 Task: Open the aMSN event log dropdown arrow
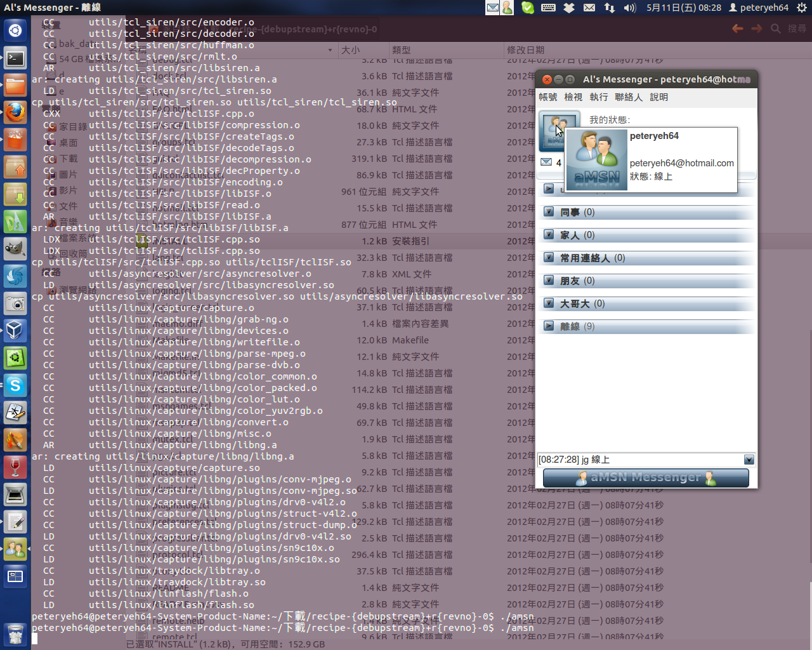(749, 460)
